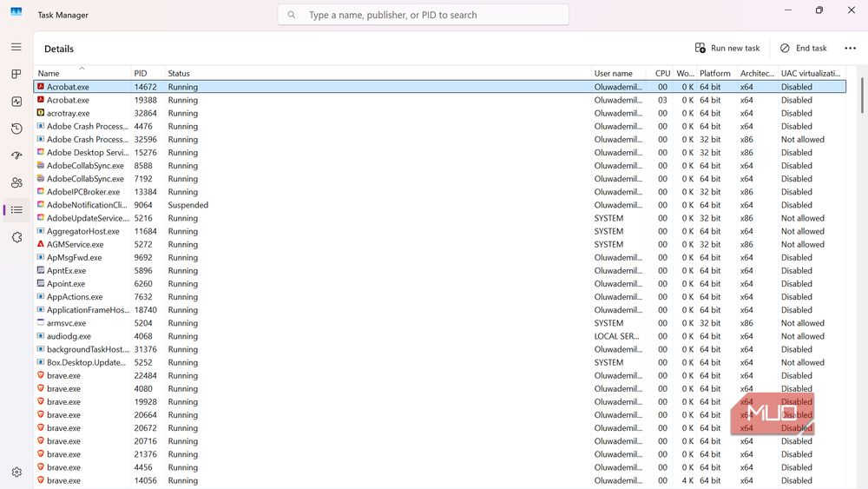The height and width of the screenshot is (489, 868).
Task: Click PID 4476 of Adobe Crash Processor
Action: (x=143, y=126)
